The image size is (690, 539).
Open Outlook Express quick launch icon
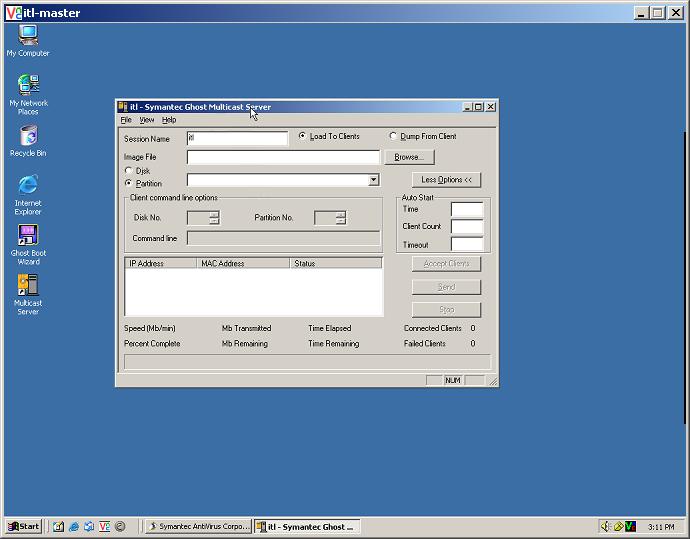coord(89,526)
